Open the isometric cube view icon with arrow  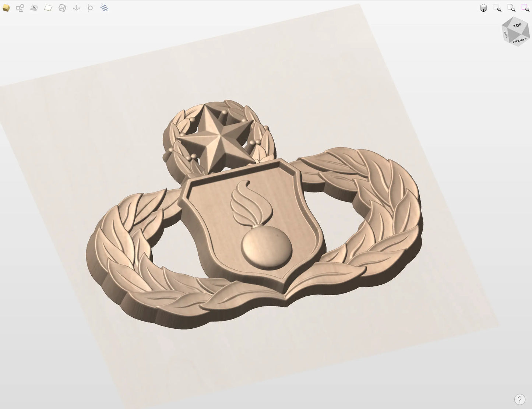483,8
